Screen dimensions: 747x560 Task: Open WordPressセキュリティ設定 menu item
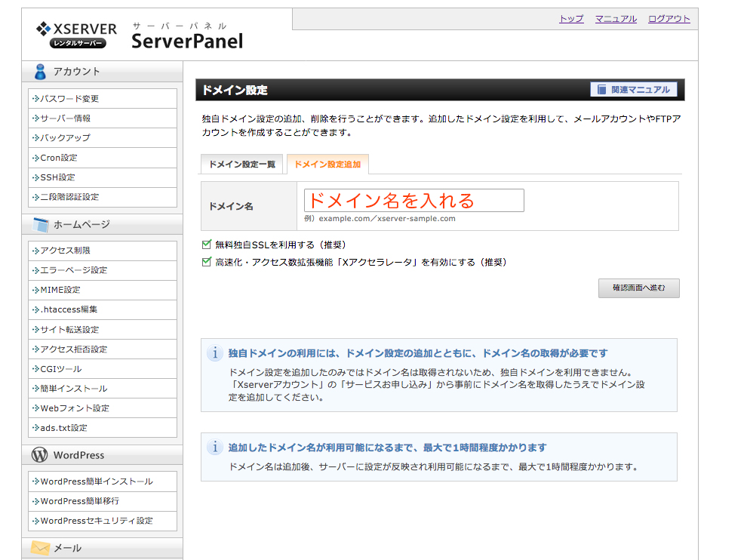coord(103,521)
